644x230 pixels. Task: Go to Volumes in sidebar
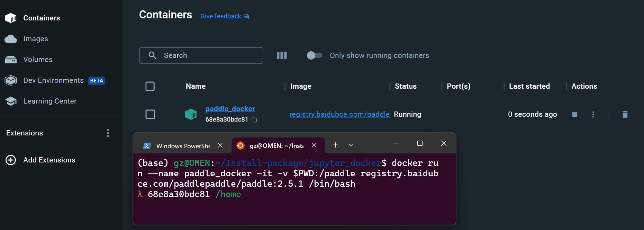(x=38, y=60)
